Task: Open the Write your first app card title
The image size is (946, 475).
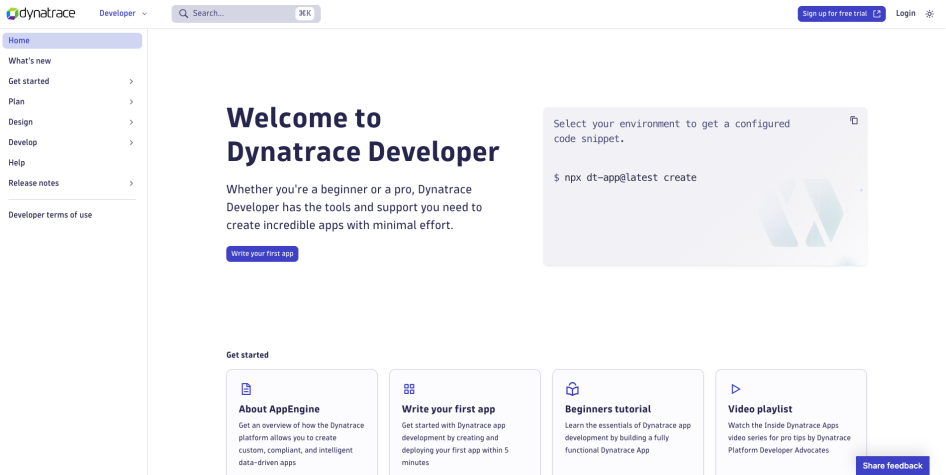Action: [448, 409]
